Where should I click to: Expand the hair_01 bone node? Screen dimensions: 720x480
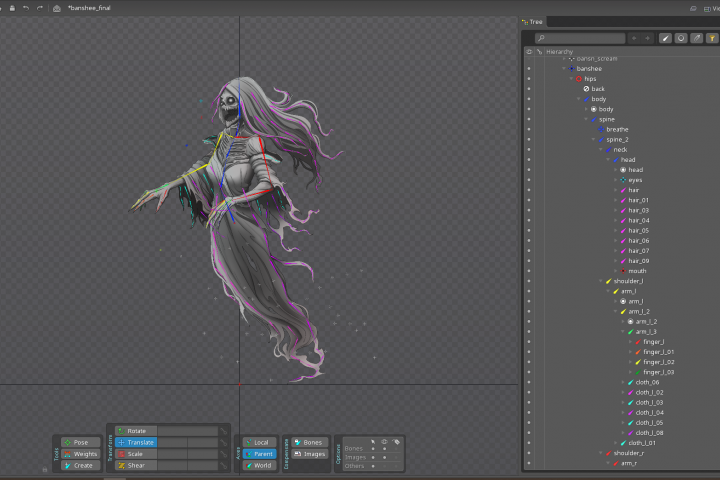point(616,200)
